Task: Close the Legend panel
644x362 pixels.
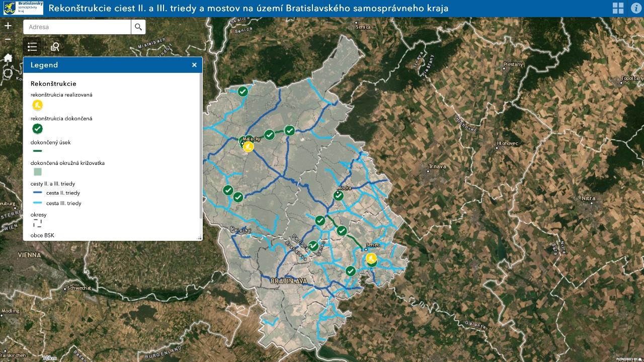Action: click(x=194, y=65)
